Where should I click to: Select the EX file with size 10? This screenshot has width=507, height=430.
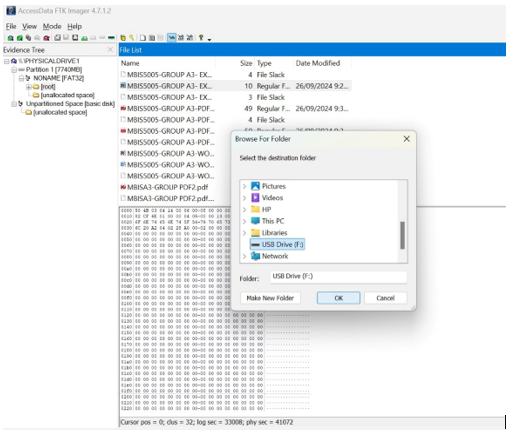pos(235,86)
